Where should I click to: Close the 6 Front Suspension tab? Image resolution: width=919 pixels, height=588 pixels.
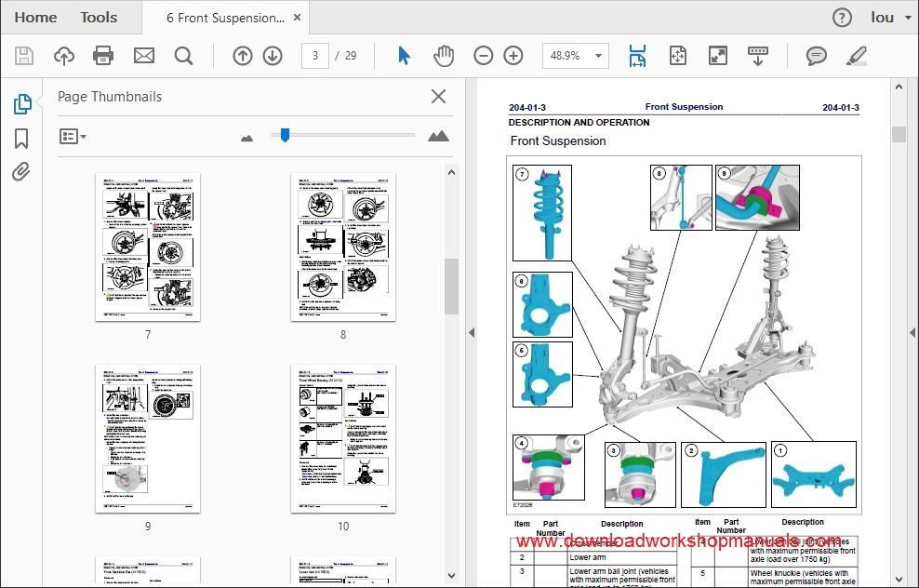297,18
